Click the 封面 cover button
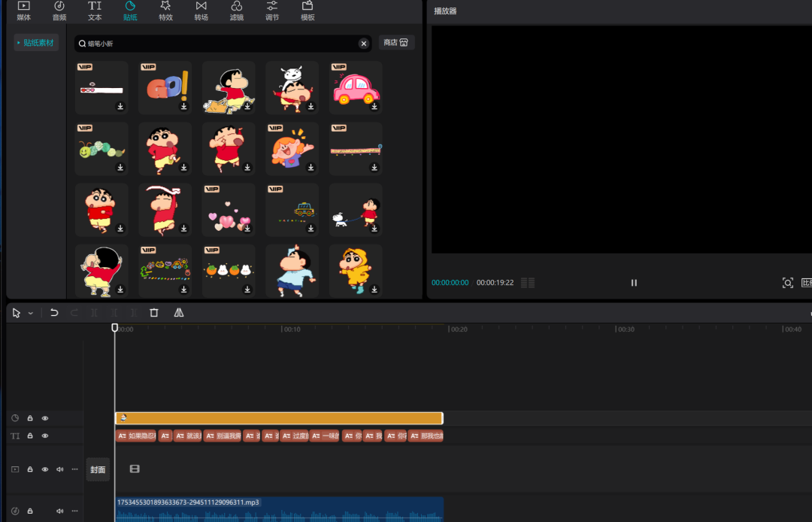The width and height of the screenshot is (812, 522). [x=98, y=469]
